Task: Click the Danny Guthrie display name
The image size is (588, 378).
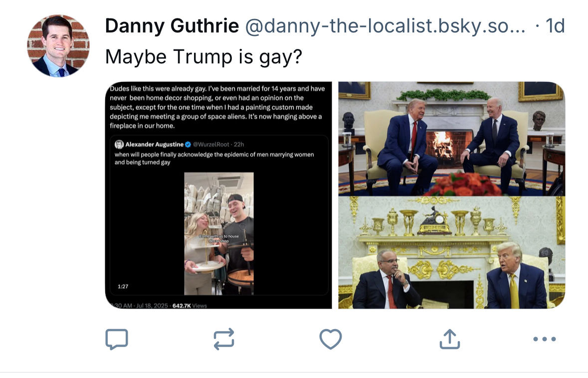Action: (x=172, y=26)
